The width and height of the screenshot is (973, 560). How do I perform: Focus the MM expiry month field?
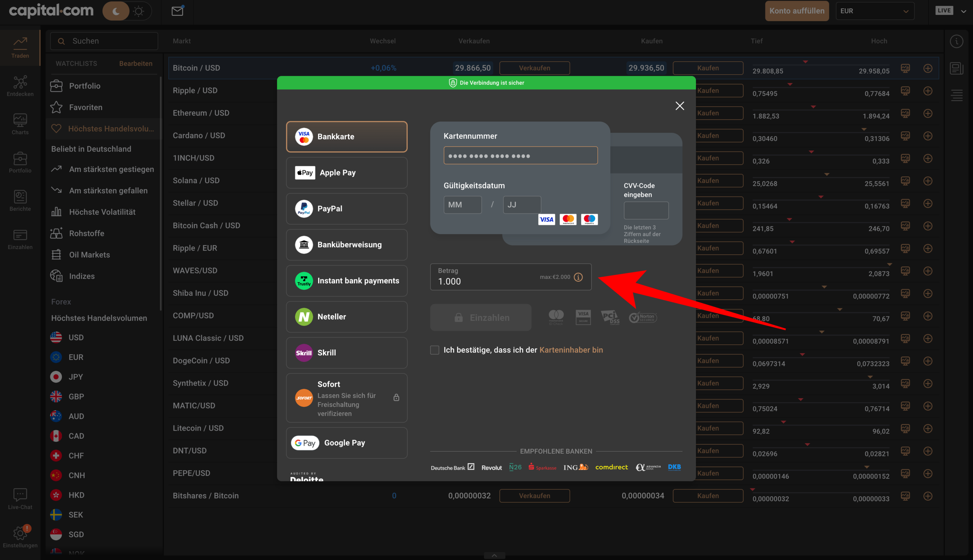[462, 205]
